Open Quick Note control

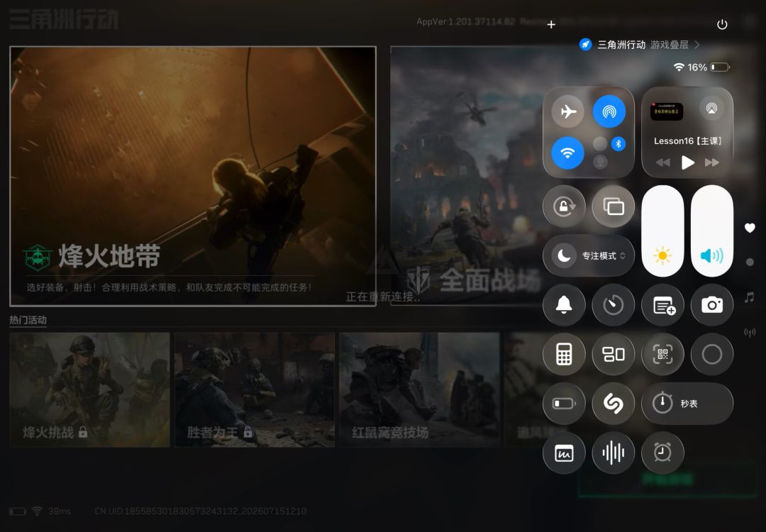[662, 305]
